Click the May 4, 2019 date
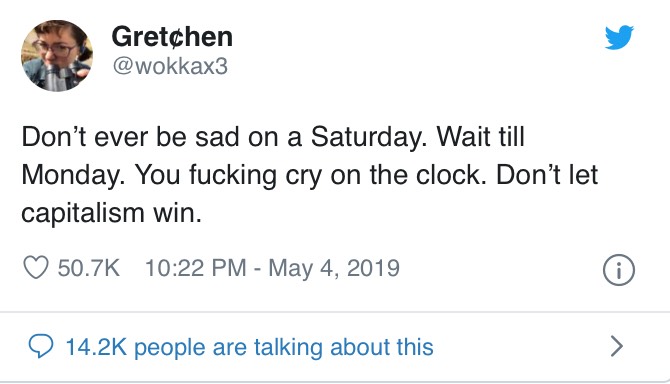 (x=334, y=269)
